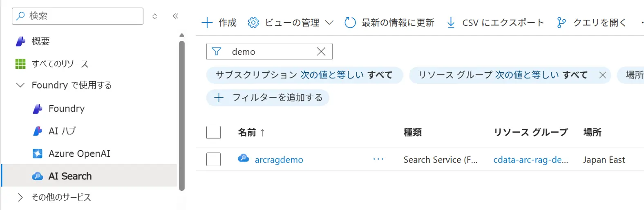Click the Search Service (F... cell
The width and height of the screenshot is (644, 210).
[441, 160]
